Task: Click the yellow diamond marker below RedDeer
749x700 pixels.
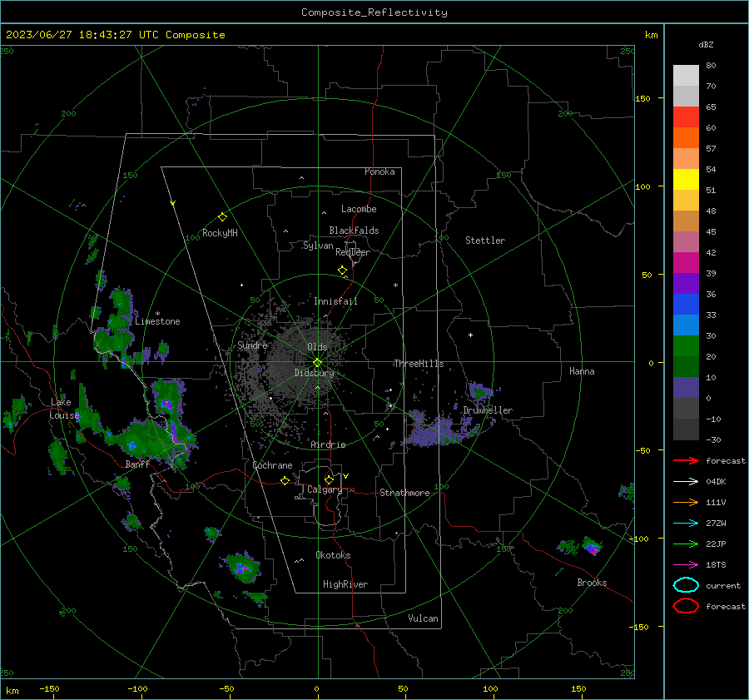Action: point(342,271)
